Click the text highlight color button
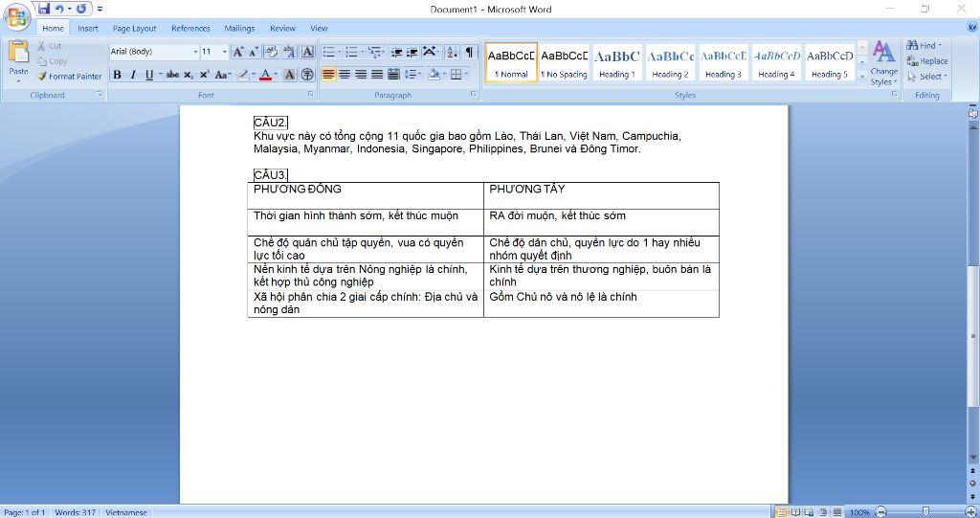 tap(243, 75)
